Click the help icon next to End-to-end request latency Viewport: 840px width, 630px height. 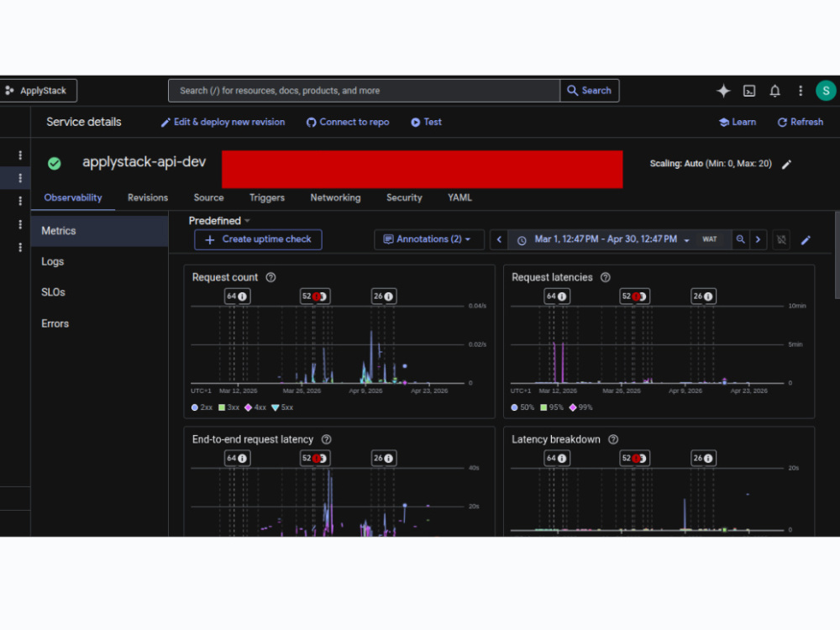(326, 439)
